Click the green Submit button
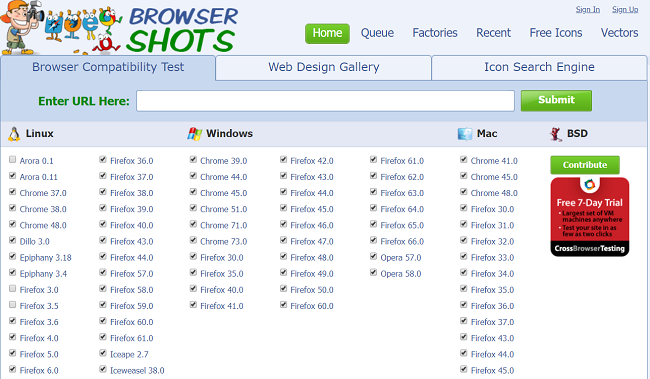650x379 pixels. 556,100
